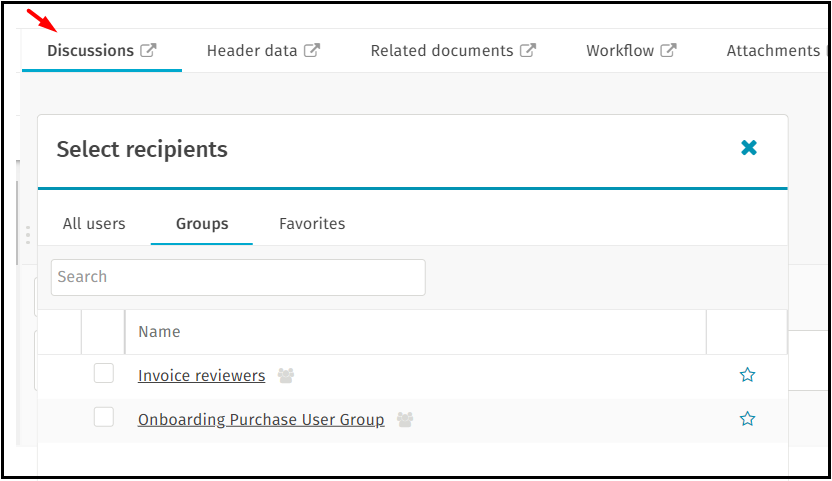Click group icon beside Onboarding Purchase User Group
This screenshot has width=832, height=481.
(x=405, y=420)
